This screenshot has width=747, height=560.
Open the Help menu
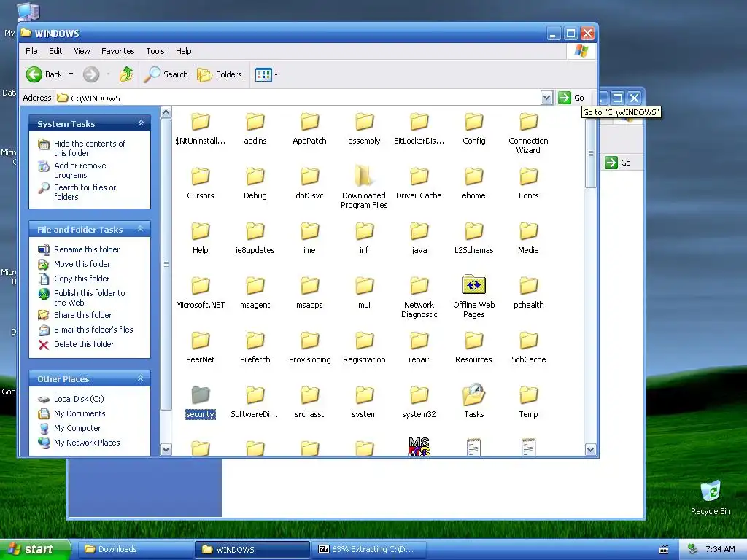(183, 51)
